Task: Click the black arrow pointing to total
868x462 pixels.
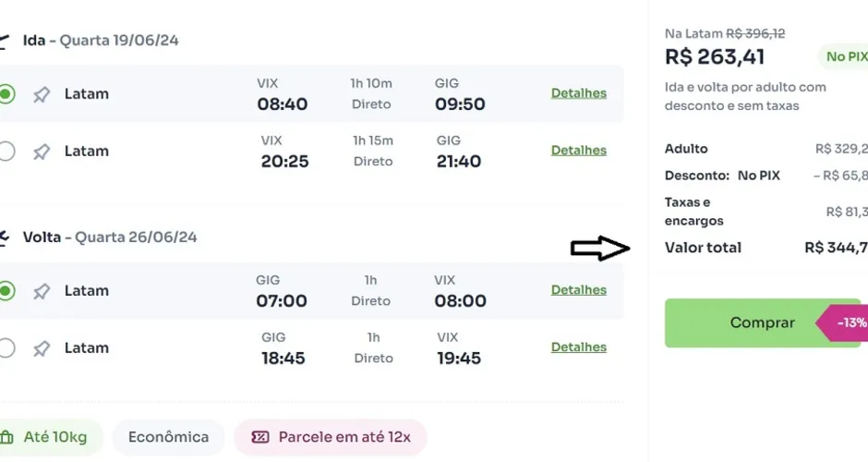Action: click(600, 249)
